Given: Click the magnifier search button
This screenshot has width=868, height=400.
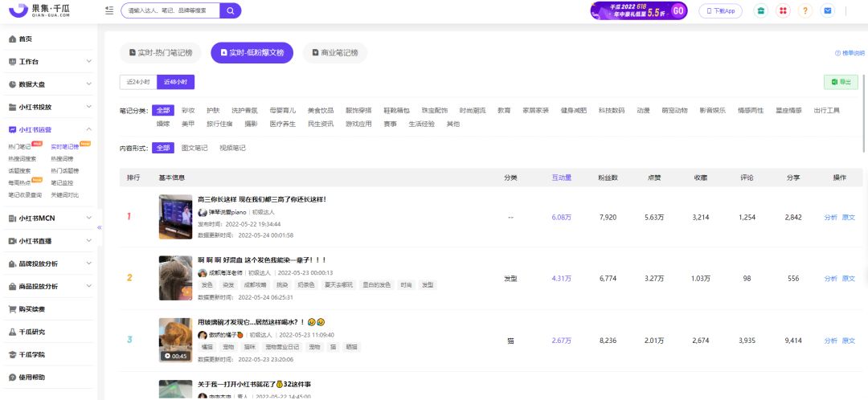Looking at the screenshot, I should [231, 10].
